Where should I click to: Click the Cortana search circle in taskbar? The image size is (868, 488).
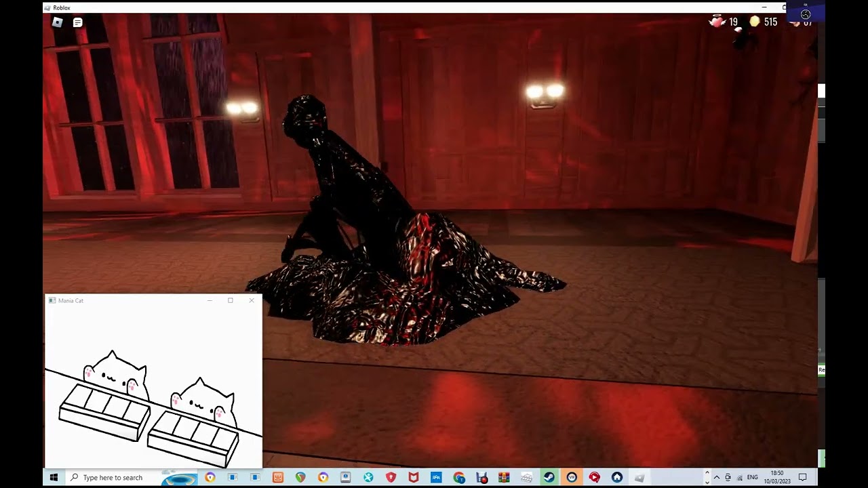click(179, 479)
